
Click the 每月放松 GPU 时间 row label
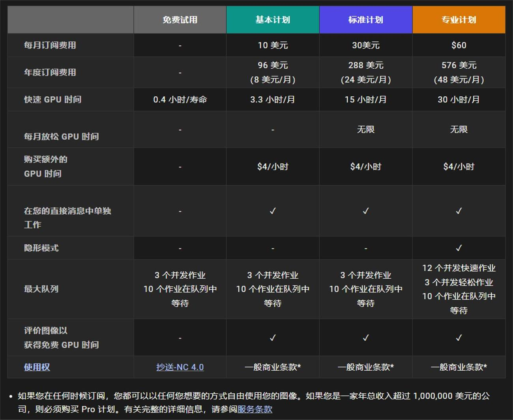[62, 137]
